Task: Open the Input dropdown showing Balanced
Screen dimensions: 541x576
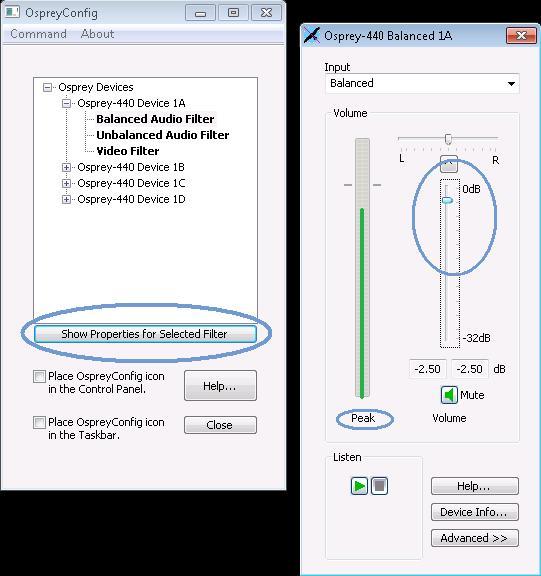Action: [422, 83]
